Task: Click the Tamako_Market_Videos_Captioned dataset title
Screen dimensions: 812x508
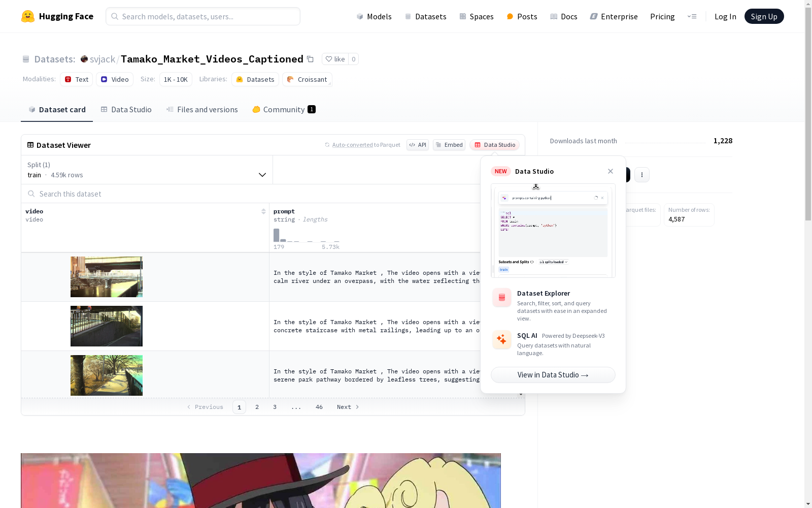Action: coord(212,59)
